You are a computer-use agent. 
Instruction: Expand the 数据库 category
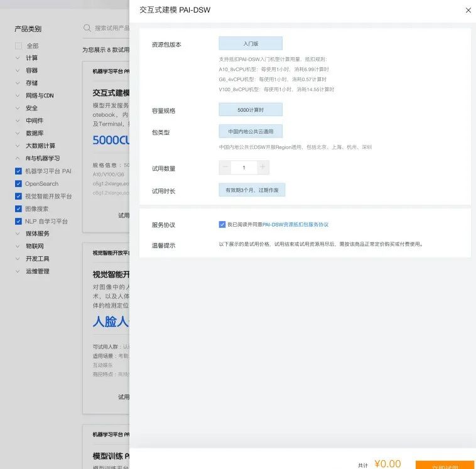[x=18, y=133]
